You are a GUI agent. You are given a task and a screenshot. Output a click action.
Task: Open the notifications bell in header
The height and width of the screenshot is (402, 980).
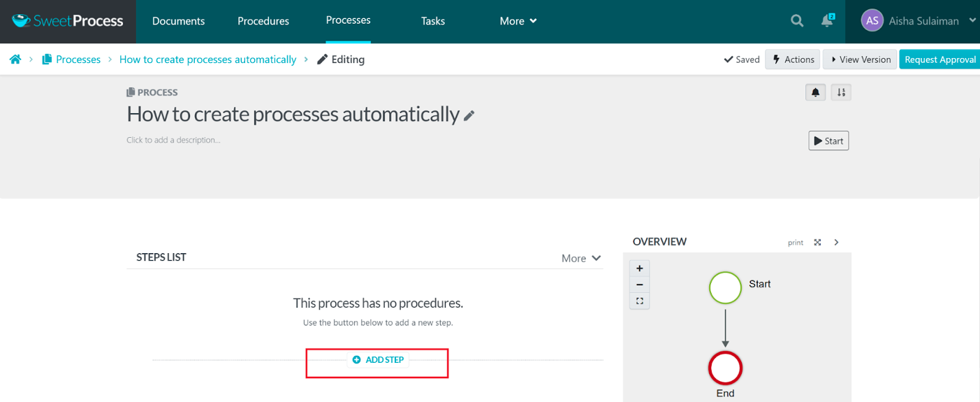[827, 21]
